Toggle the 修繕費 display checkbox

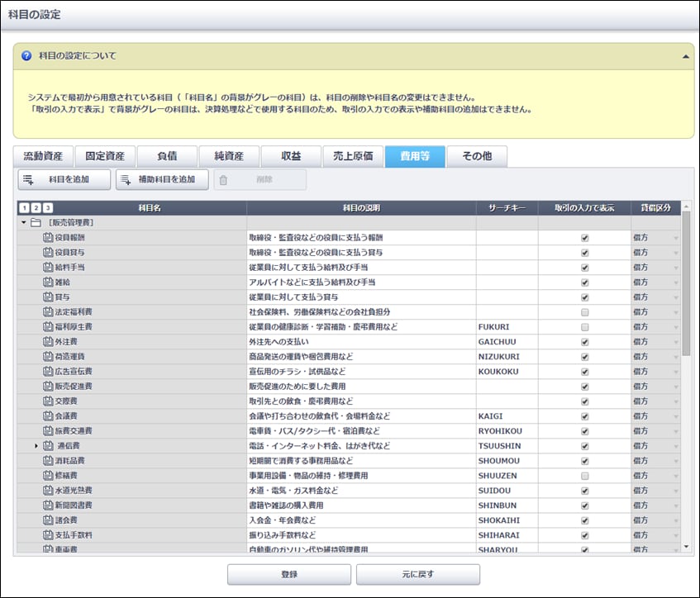coord(585,476)
